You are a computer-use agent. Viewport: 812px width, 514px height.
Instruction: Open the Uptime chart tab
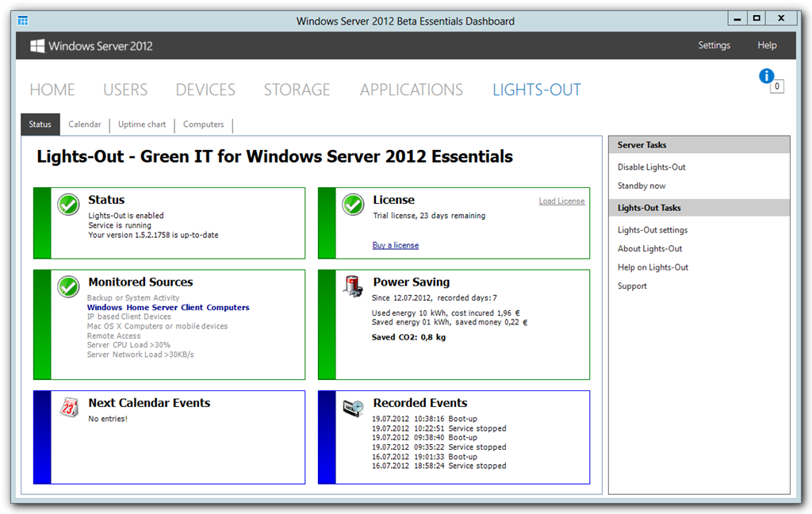[x=142, y=125]
